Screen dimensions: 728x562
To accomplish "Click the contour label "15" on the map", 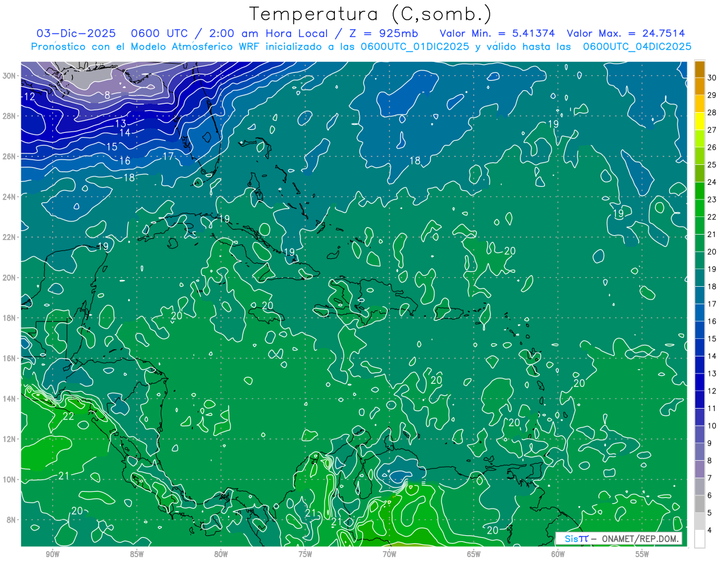I will pyautogui.click(x=112, y=147).
